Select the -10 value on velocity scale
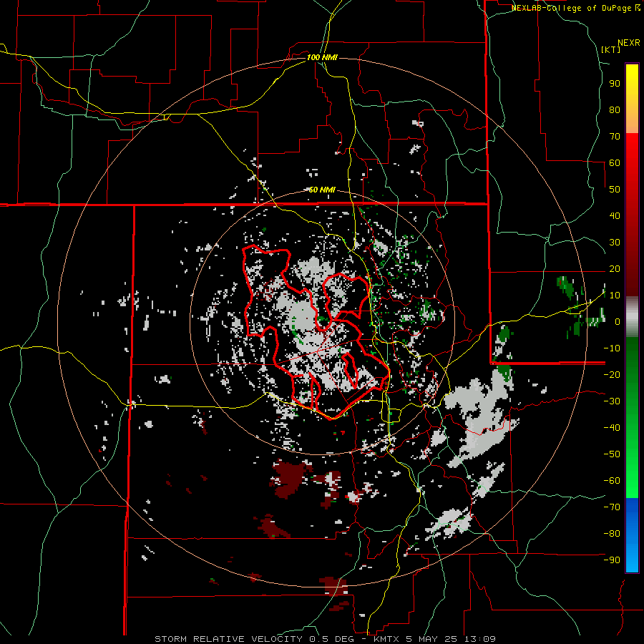644x644 pixels. (612, 348)
